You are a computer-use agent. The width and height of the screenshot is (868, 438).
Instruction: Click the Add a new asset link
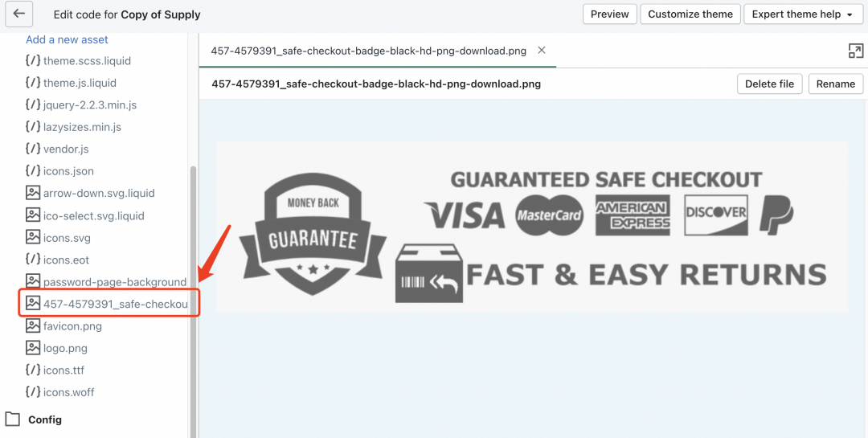tap(67, 40)
